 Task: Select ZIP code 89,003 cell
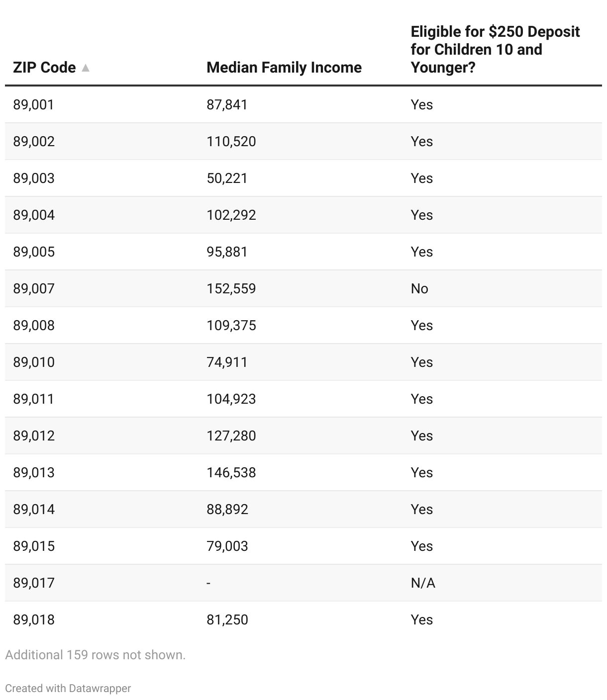click(x=34, y=178)
